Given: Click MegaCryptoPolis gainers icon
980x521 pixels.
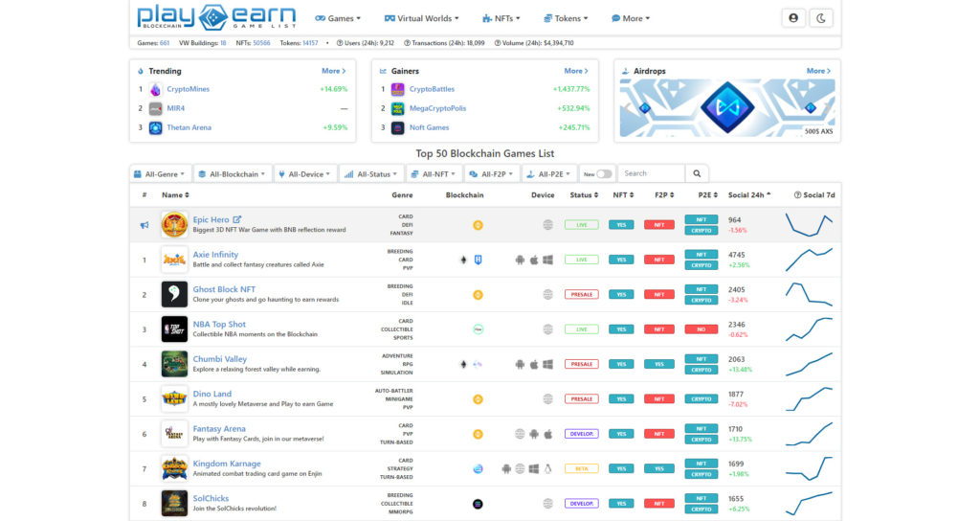Looking at the screenshot, I should (x=397, y=108).
